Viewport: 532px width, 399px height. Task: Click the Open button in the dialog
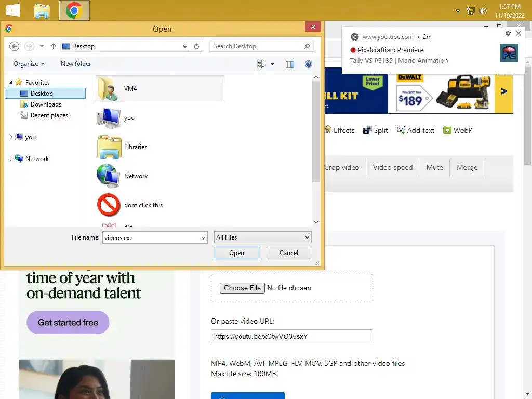[x=236, y=253]
